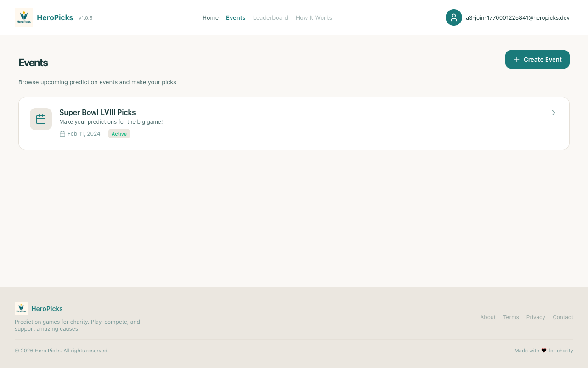This screenshot has height=368, width=588.
Task: Visit the Privacy footer link
Action: coord(536,317)
